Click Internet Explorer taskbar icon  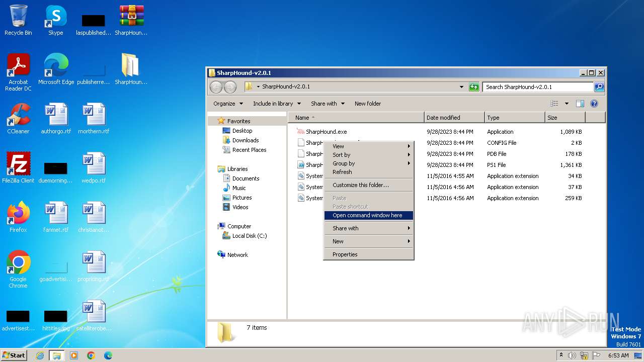[x=40, y=355]
